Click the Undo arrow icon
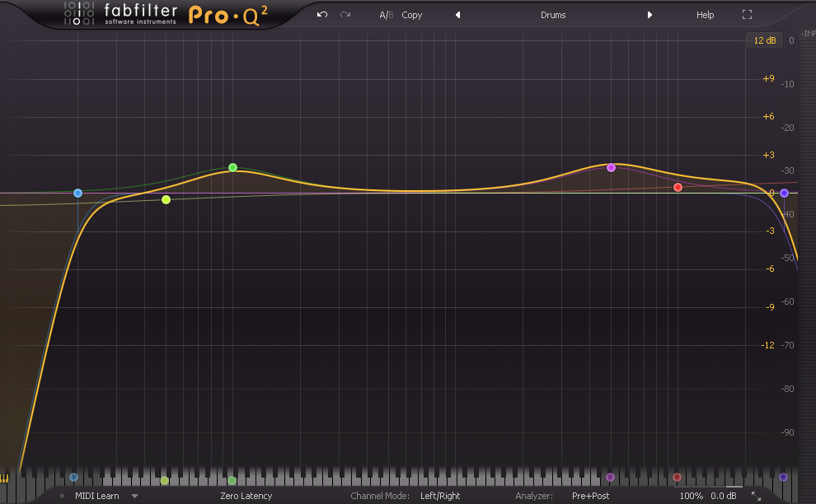The image size is (816, 504). (322, 15)
